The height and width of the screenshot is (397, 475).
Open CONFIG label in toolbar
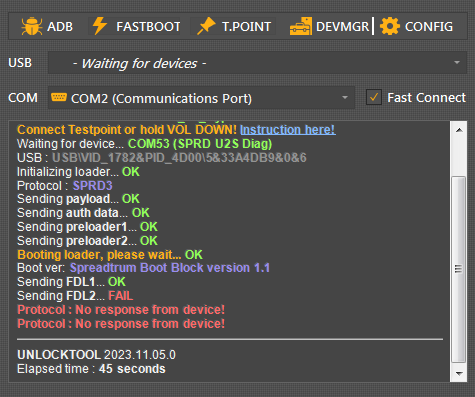pos(429,26)
